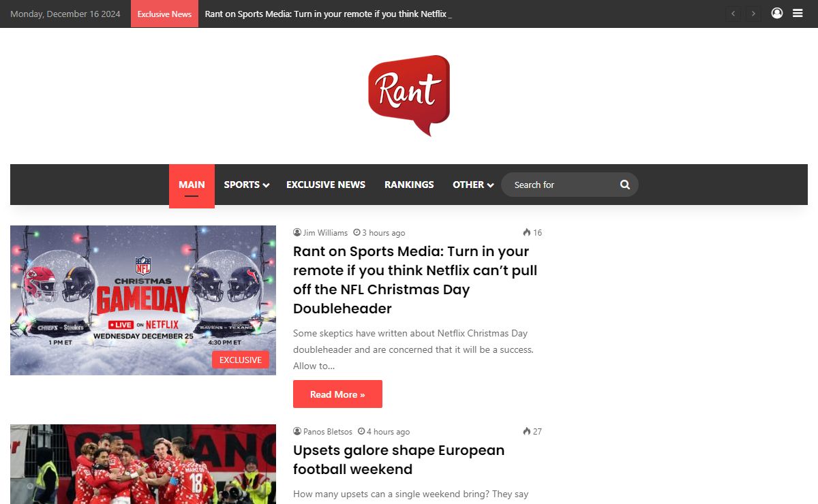Open Upsets galore European football headline
The image size is (818, 504).
399,460
